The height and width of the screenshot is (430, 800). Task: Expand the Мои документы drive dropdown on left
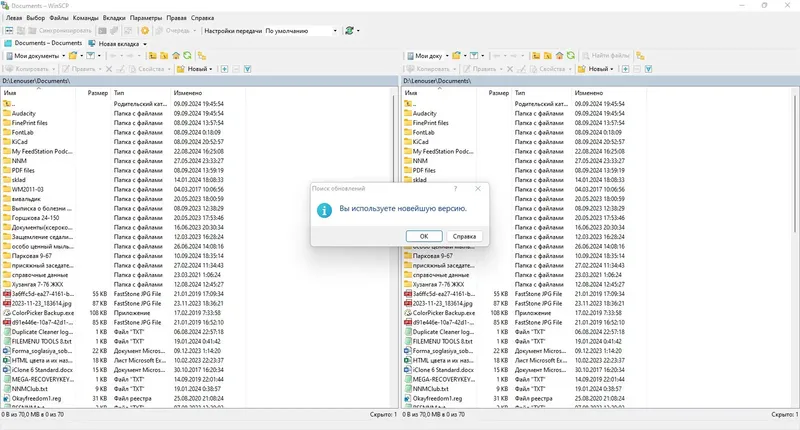(63, 56)
